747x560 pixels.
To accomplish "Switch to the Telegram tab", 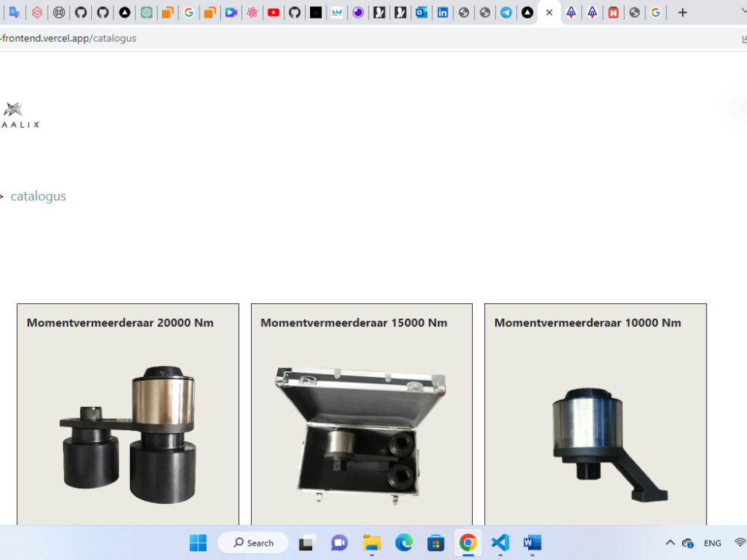I will [506, 13].
